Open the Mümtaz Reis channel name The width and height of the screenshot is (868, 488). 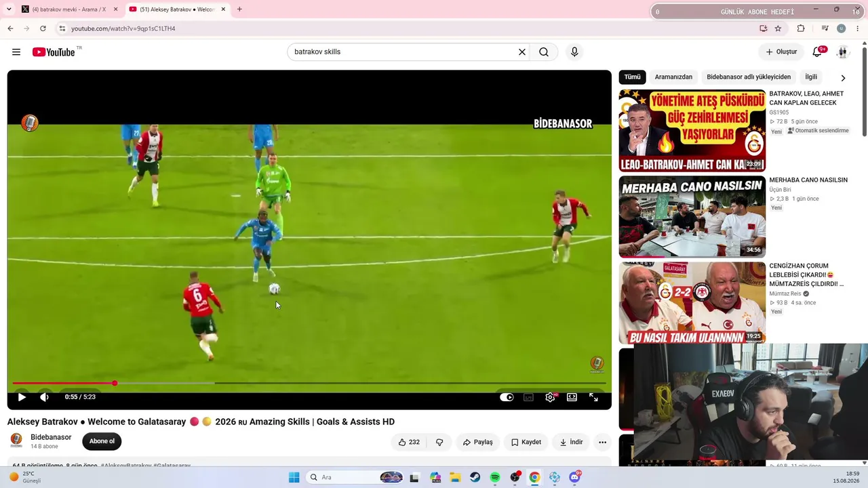tap(785, 294)
